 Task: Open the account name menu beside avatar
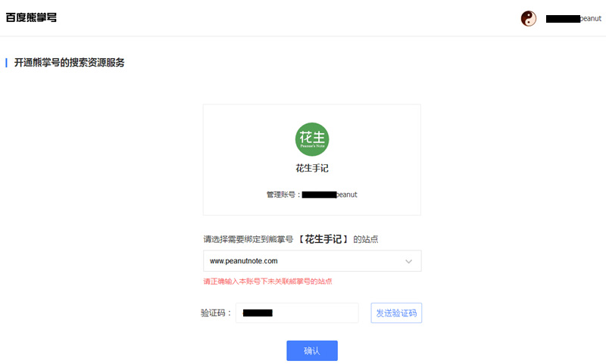(x=573, y=18)
